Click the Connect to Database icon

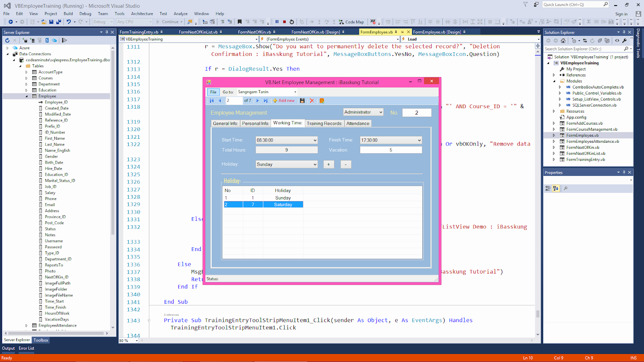click(26, 40)
